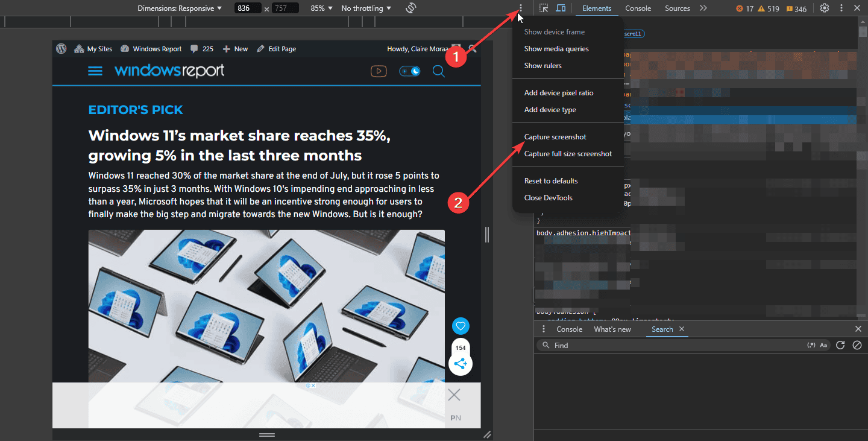
Task: Close the DevTools drawer panel
Action: click(x=858, y=329)
